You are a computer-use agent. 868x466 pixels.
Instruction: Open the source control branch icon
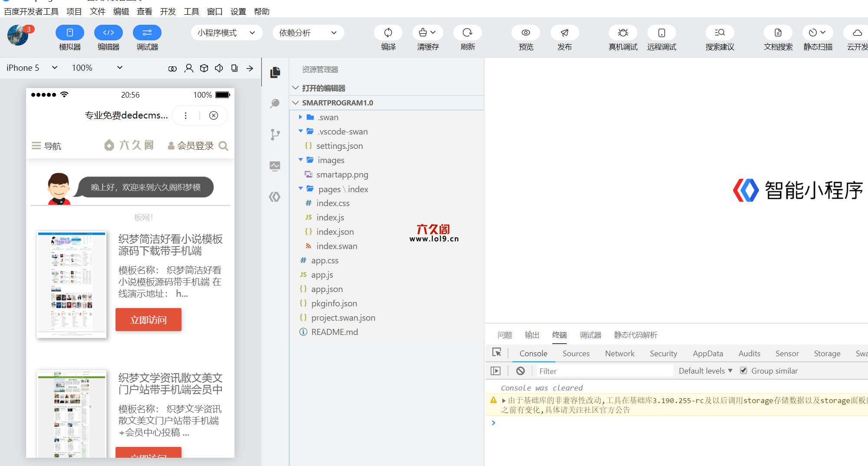coord(275,135)
